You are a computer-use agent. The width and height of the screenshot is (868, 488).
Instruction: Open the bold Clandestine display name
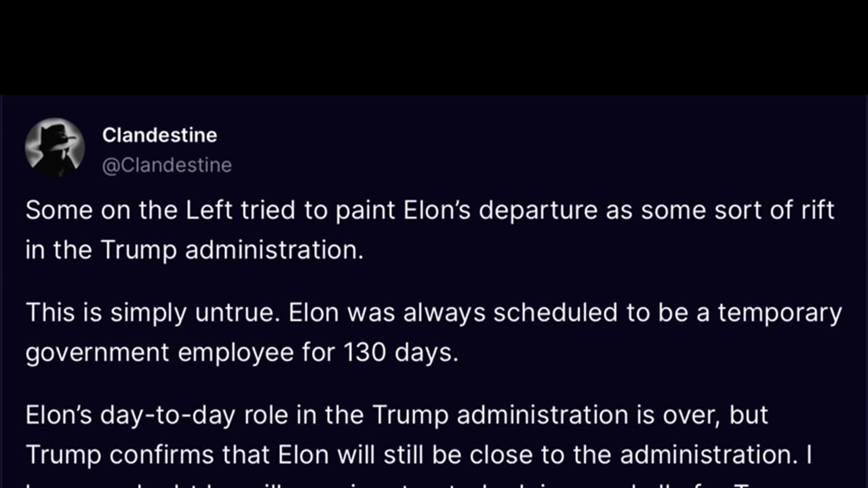click(x=159, y=136)
